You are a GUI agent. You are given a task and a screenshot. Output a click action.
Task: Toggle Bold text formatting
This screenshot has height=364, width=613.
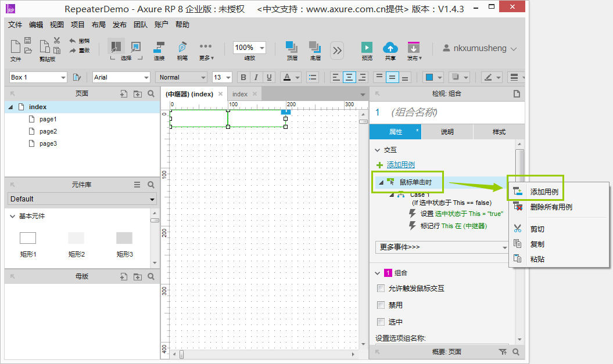point(243,77)
